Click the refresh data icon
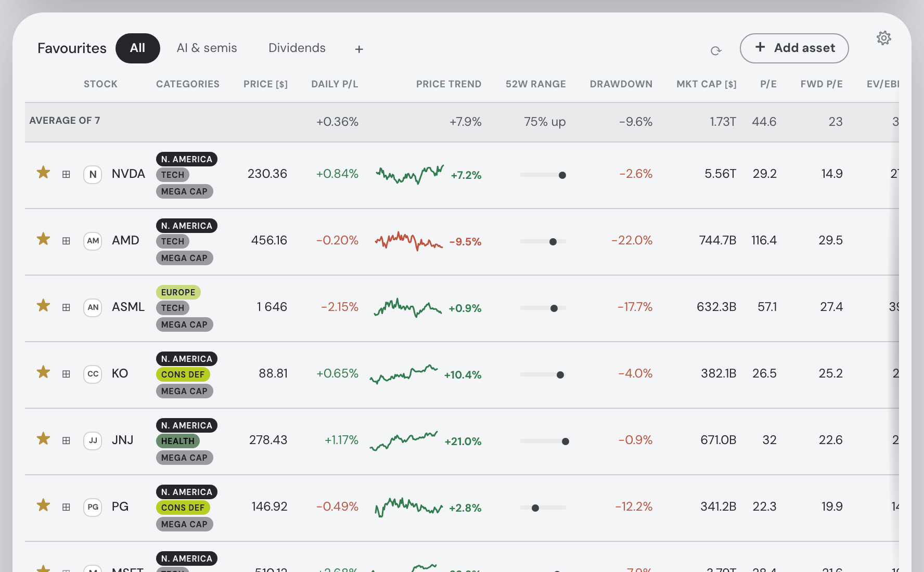Viewport: 924px width, 572px height. coord(716,50)
